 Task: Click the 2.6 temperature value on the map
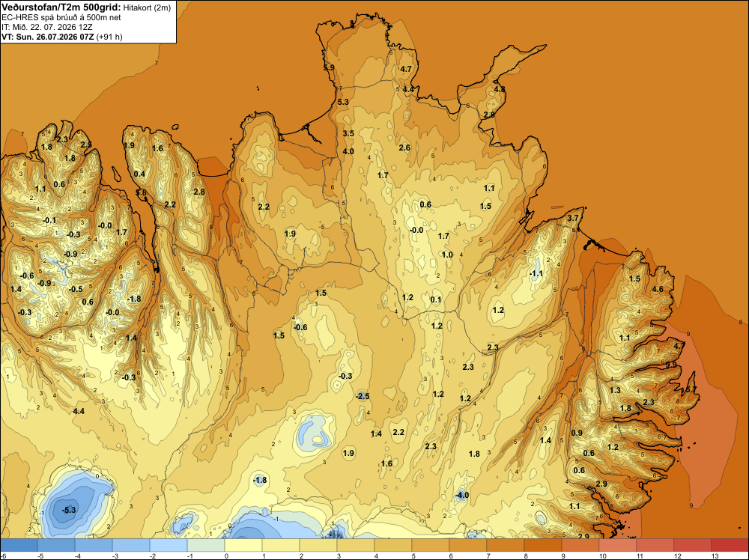pyautogui.click(x=404, y=147)
